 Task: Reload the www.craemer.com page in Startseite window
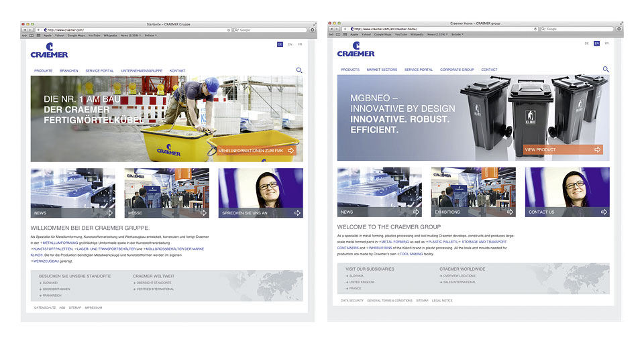229,30
